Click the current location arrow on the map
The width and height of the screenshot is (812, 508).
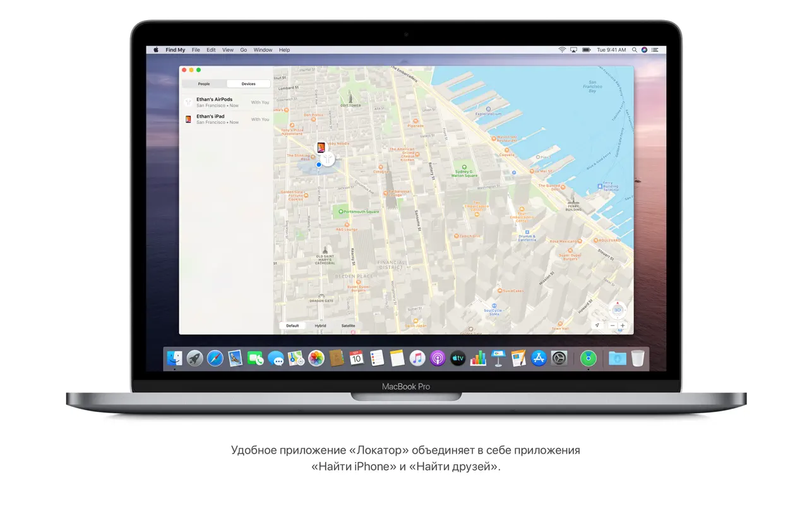point(597,325)
